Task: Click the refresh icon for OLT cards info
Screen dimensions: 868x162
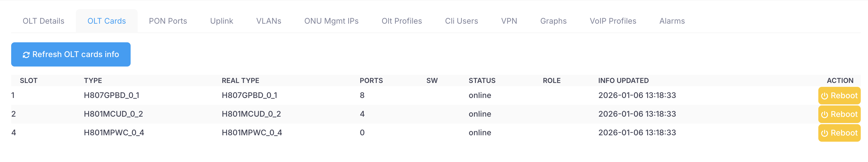Action: 26,55
